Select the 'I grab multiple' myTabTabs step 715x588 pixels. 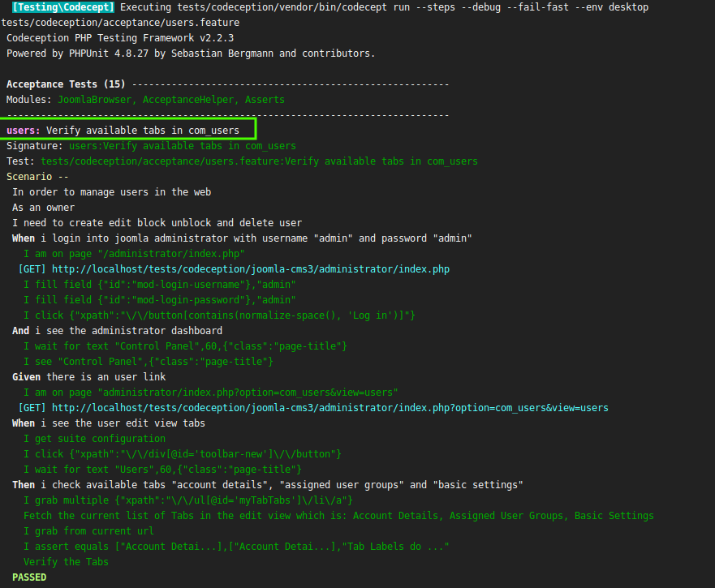tap(188, 500)
